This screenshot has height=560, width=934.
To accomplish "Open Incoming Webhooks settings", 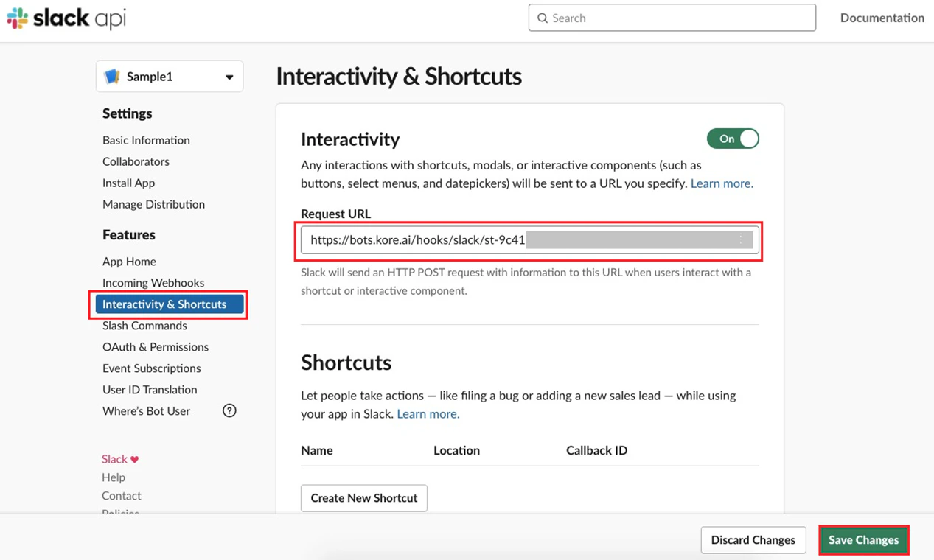I will (x=153, y=282).
